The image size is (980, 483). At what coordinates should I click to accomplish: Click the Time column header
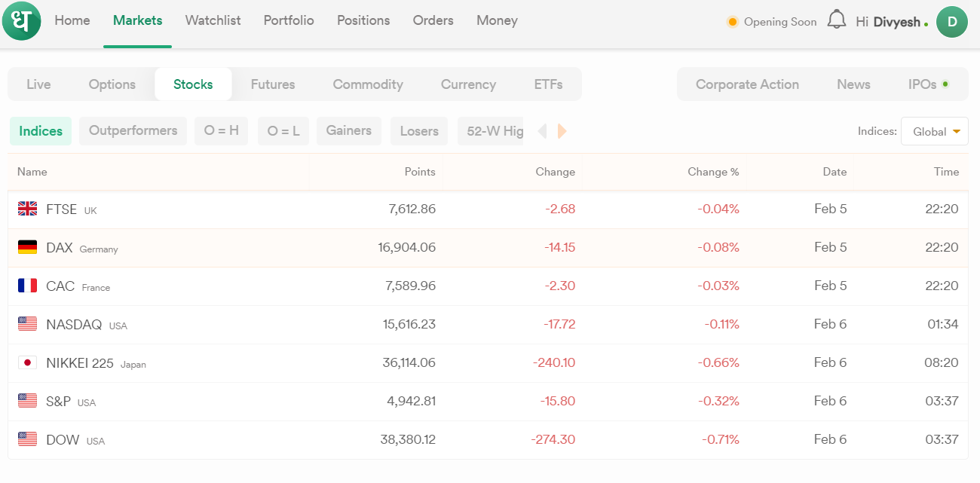click(946, 172)
